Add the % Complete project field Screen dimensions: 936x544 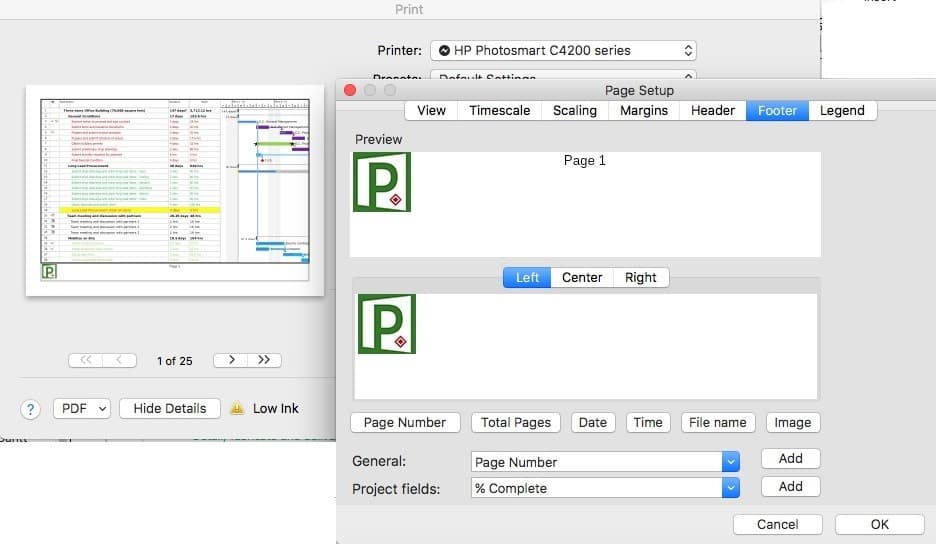tap(791, 487)
